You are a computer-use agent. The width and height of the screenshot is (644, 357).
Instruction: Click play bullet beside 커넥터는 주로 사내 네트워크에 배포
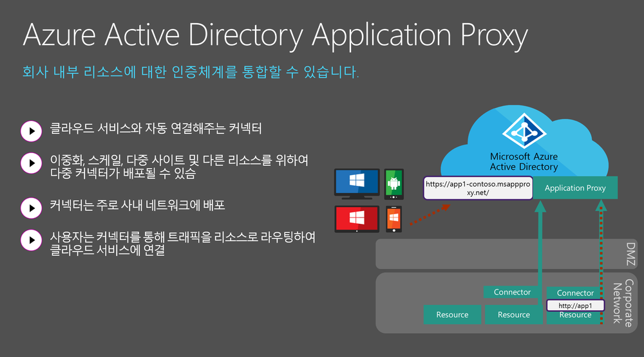click(x=30, y=208)
